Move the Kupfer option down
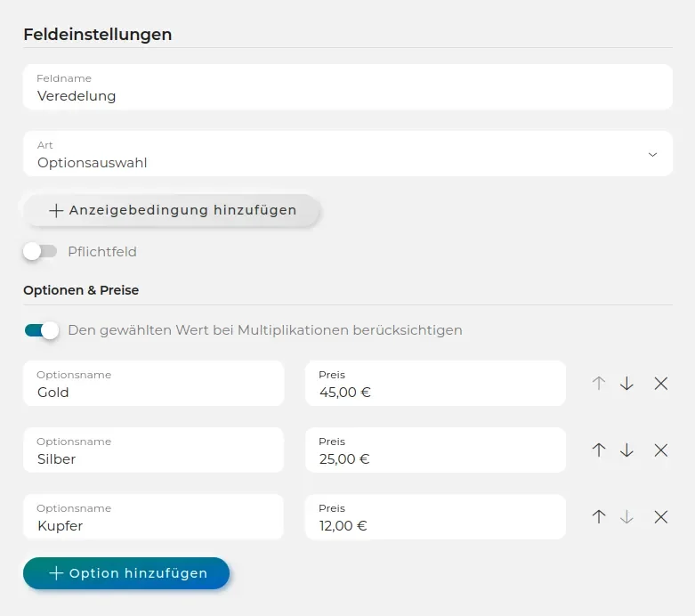 click(x=626, y=516)
